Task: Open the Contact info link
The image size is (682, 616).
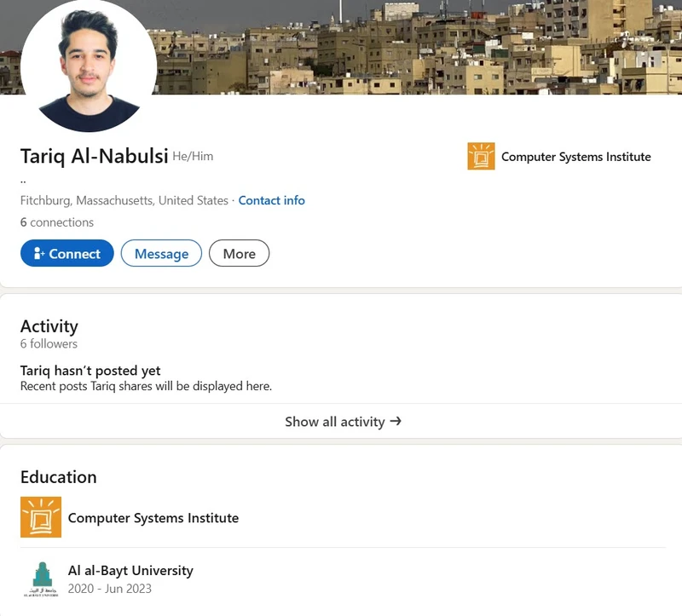Action: pos(271,200)
